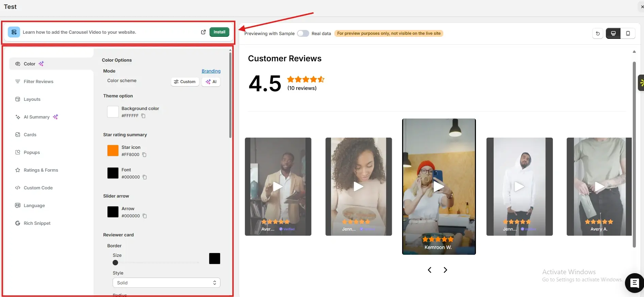The image size is (644, 297).
Task: Select the AI Summary menu item
Action: [37, 117]
